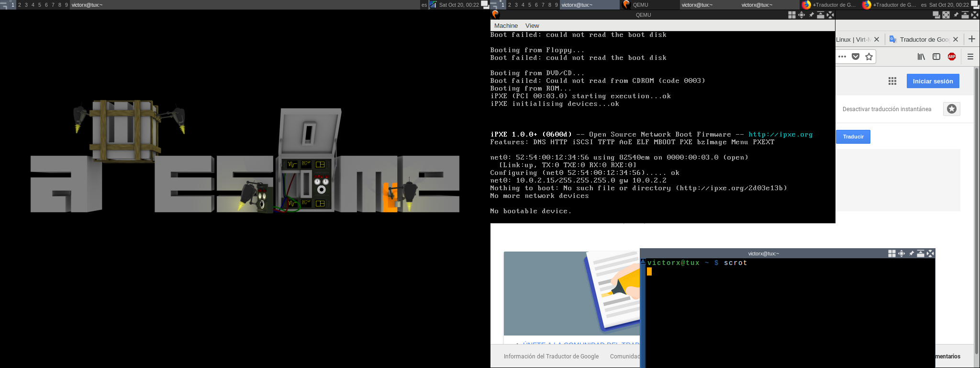Toggle sticky pin on Firefox window

point(956,15)
